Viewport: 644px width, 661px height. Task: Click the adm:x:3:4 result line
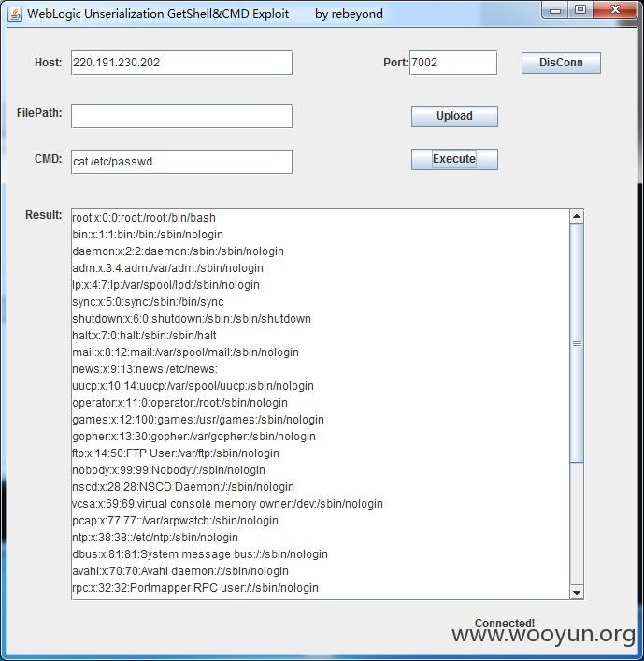point(167,268)
